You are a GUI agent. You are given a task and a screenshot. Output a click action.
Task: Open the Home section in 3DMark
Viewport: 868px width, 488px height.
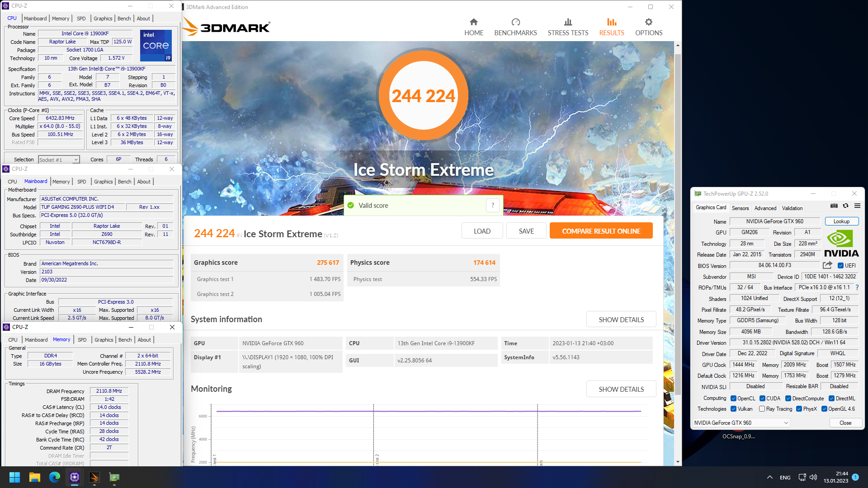pyautogui.click(x=474, y=27)
